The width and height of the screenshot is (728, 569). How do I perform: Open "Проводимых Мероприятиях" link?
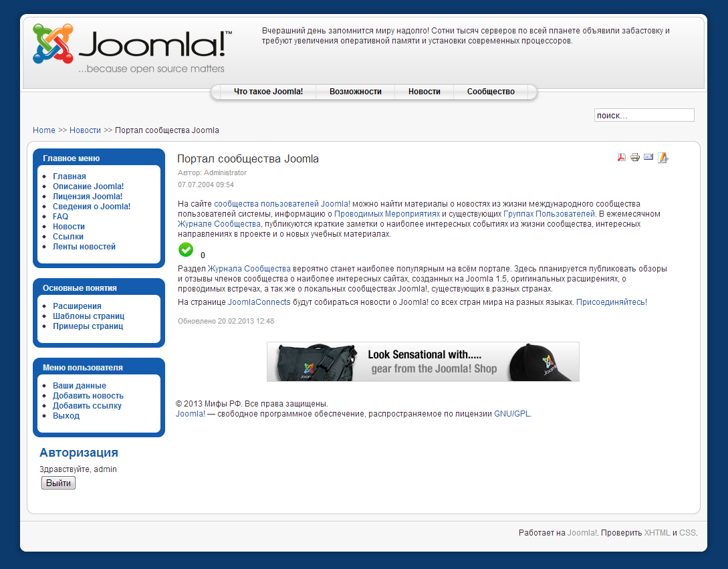tap(387, 214)
